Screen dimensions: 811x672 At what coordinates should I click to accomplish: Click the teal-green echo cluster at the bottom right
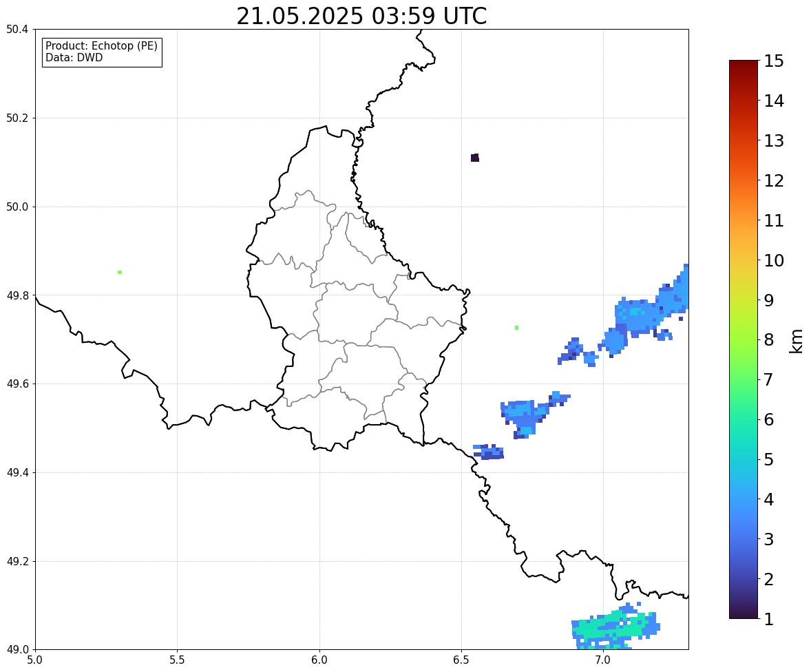[615, 627]
